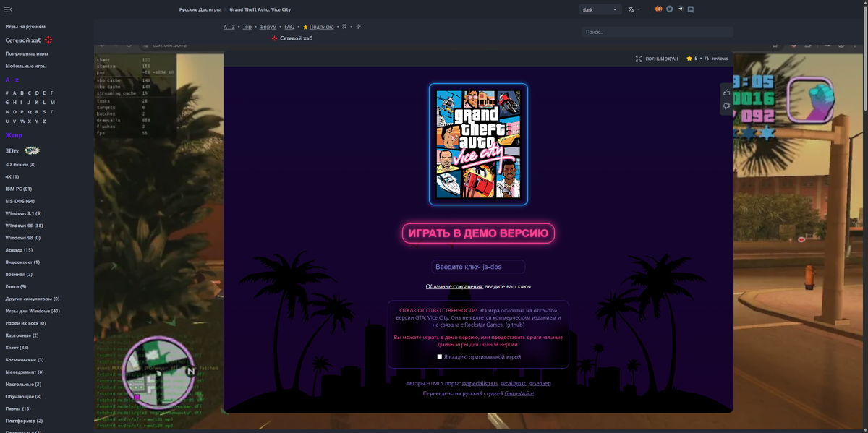Open the @specialist003 author link
The image size is (868, 433).
[480, 383]
